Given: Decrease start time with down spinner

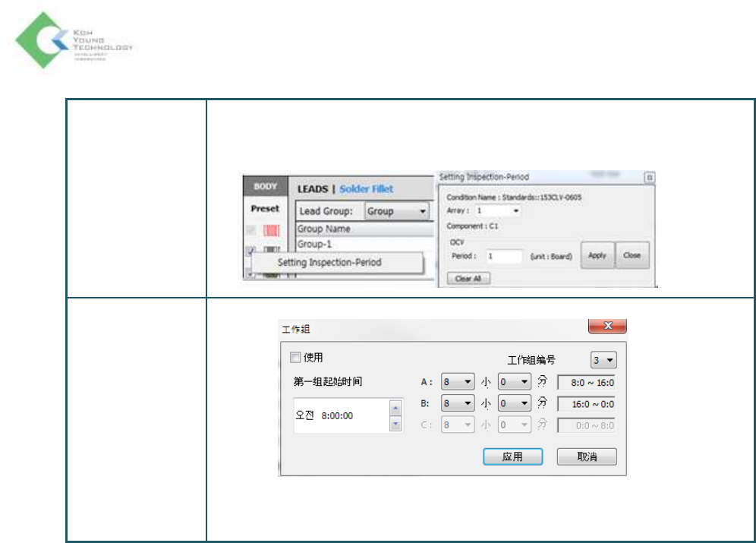Looking at the screenshot, I should tap(395, 425).
